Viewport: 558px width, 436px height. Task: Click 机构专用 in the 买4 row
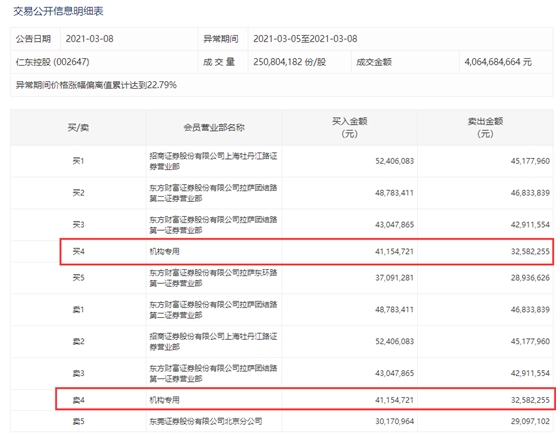(x=164, y=252)
